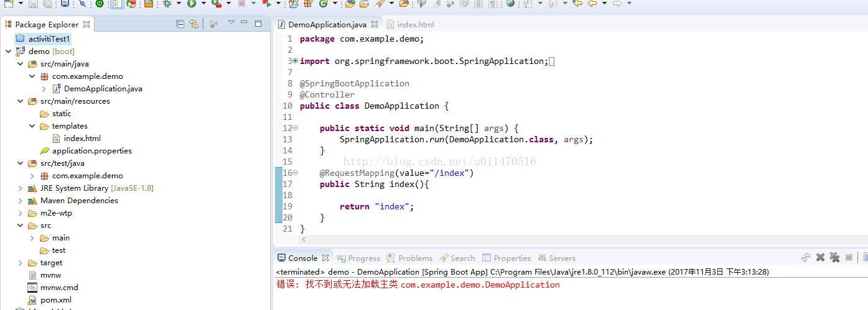Expand the folded imports at line 3
868x310 pixels.
[295, 61]
